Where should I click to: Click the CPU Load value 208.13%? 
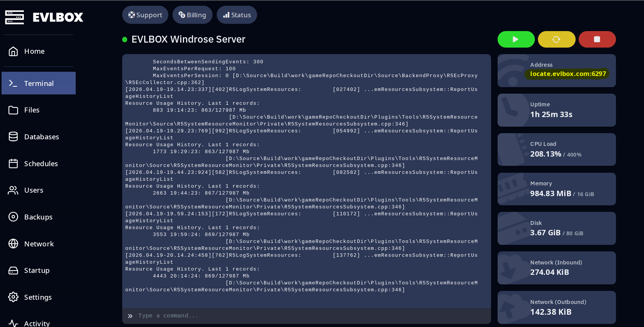point(546,154)
